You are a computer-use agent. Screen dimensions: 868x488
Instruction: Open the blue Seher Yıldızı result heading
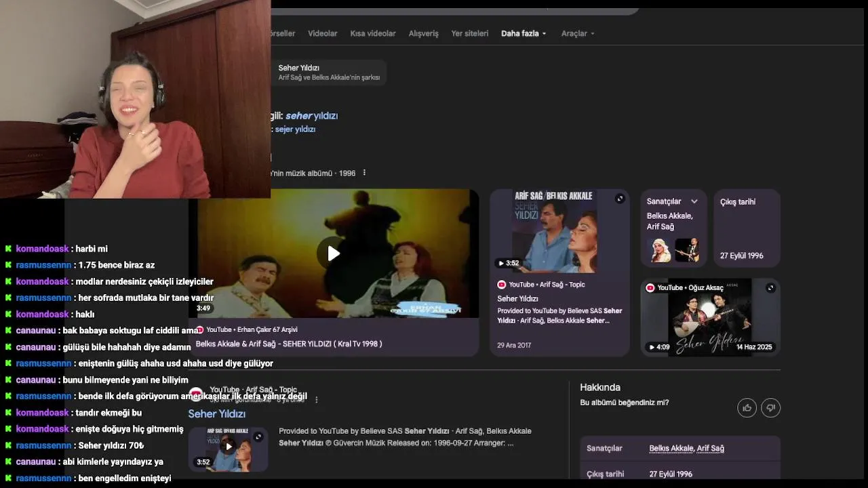pos(216,414)
